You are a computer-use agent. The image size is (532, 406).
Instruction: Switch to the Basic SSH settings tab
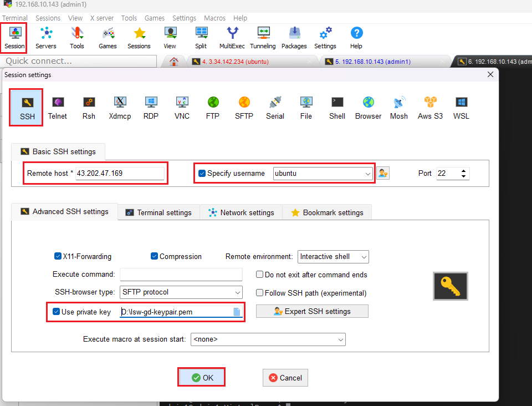point(58,152)
